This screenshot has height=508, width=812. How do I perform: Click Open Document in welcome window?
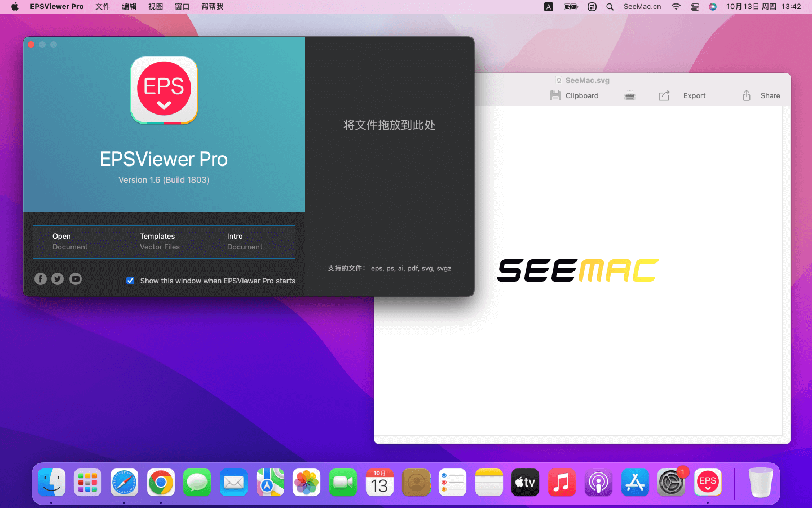point(70,242)
